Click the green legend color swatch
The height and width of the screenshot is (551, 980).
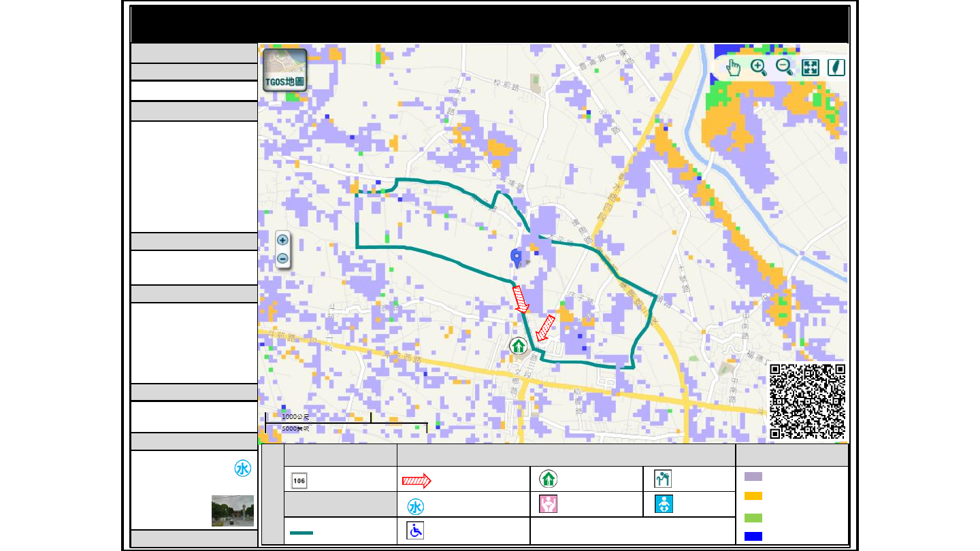[x=753, y=518]
